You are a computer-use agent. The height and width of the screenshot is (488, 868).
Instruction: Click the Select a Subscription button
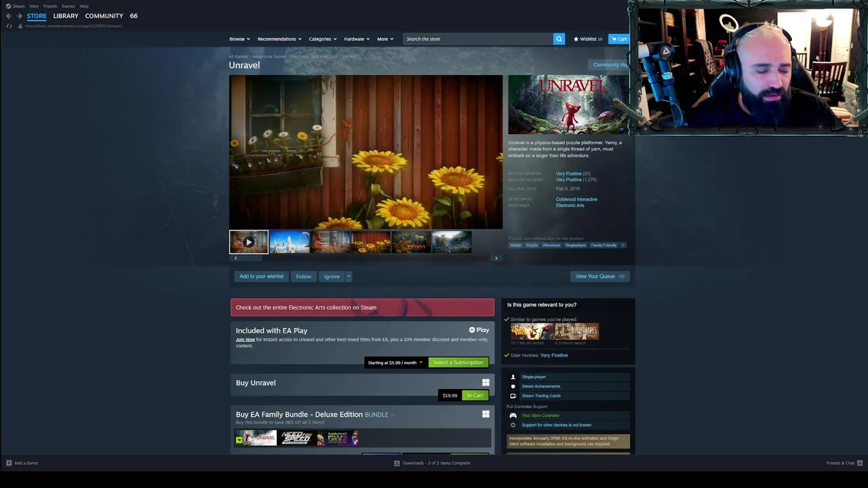click(458, 363)
